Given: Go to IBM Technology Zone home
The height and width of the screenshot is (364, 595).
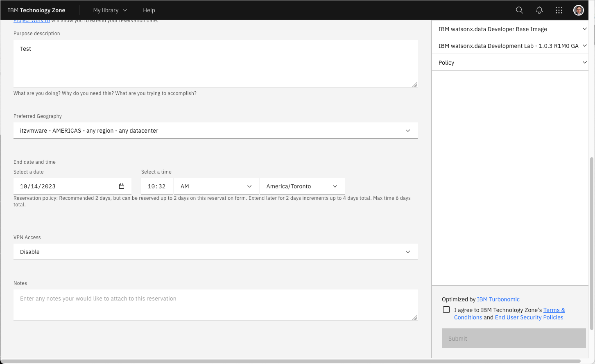Looking at the screenshot, I should coord(36,10).
